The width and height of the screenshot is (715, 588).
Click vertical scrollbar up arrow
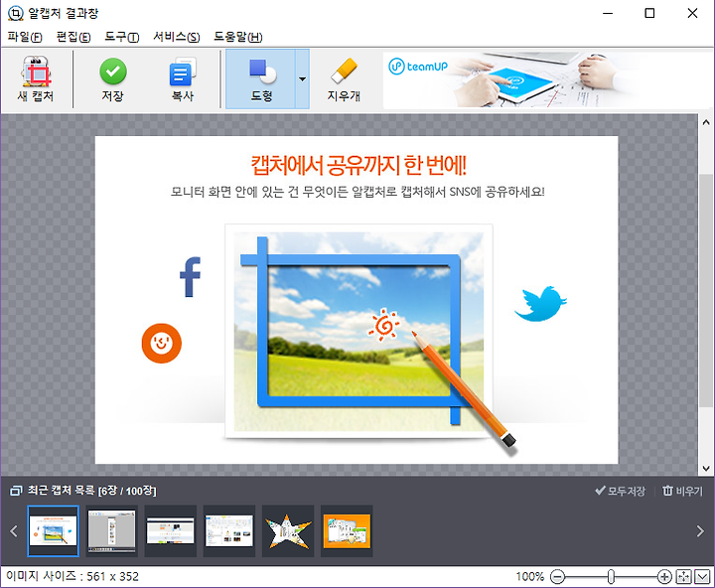point(706,122)
